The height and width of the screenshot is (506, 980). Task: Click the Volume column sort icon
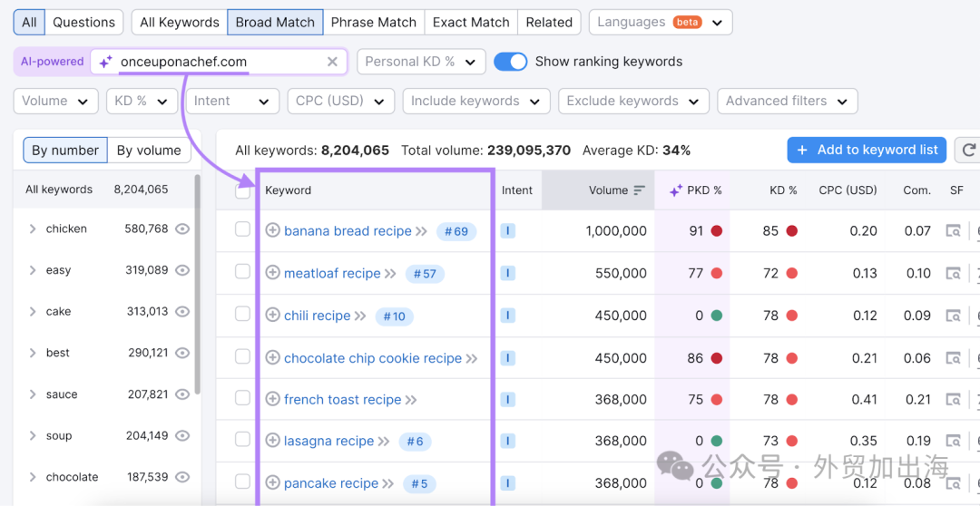[640, 190]
